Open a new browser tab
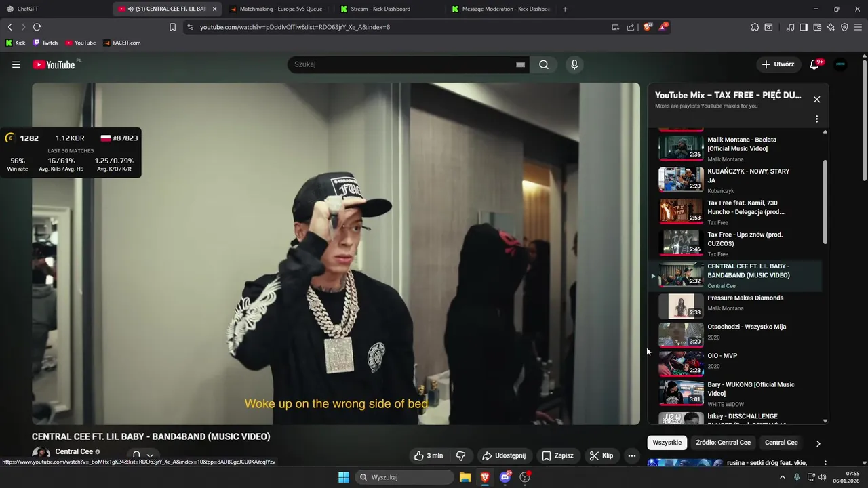The image size is (868, 488). pos(565,9)
